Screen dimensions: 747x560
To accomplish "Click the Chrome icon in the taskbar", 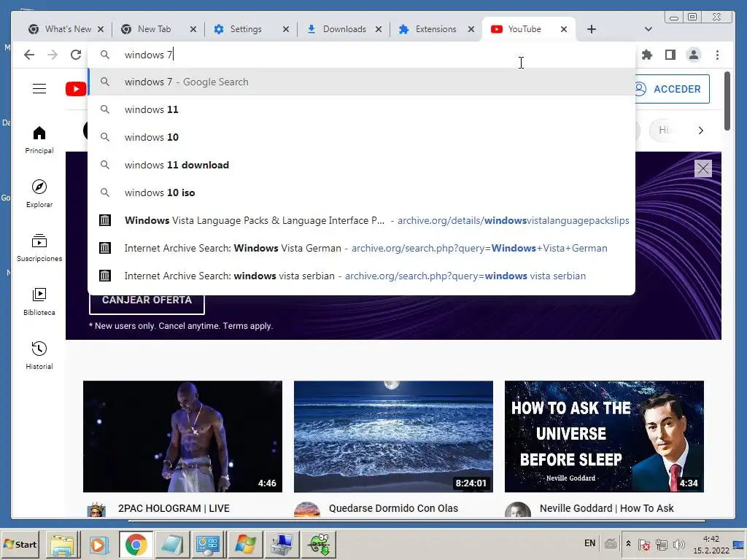I will pyautogui.click(x=136, y=544).
